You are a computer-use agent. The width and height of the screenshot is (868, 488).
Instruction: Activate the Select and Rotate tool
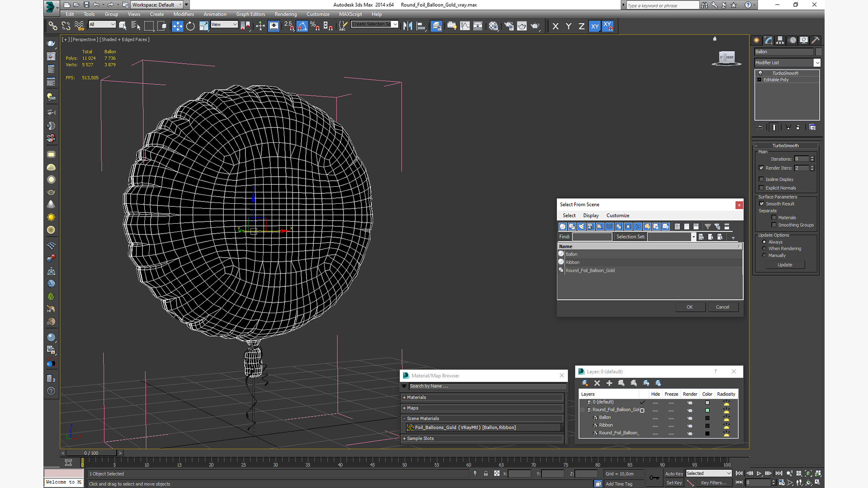[190, 26]
